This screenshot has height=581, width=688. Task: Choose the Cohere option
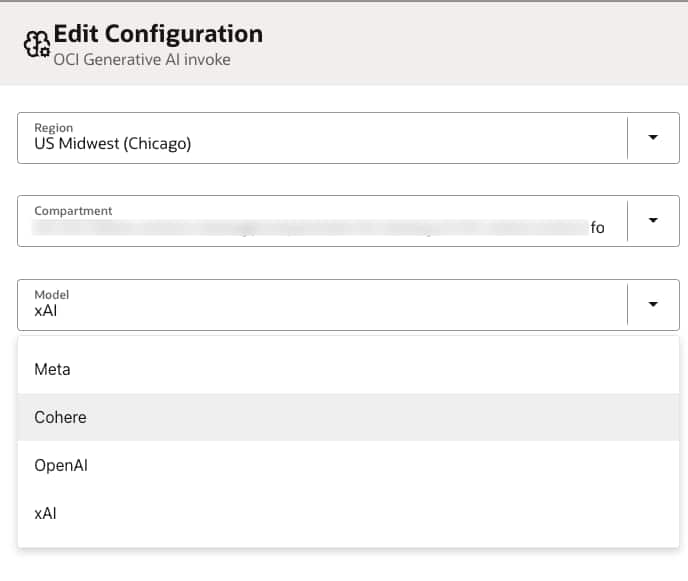click(60, 417)
